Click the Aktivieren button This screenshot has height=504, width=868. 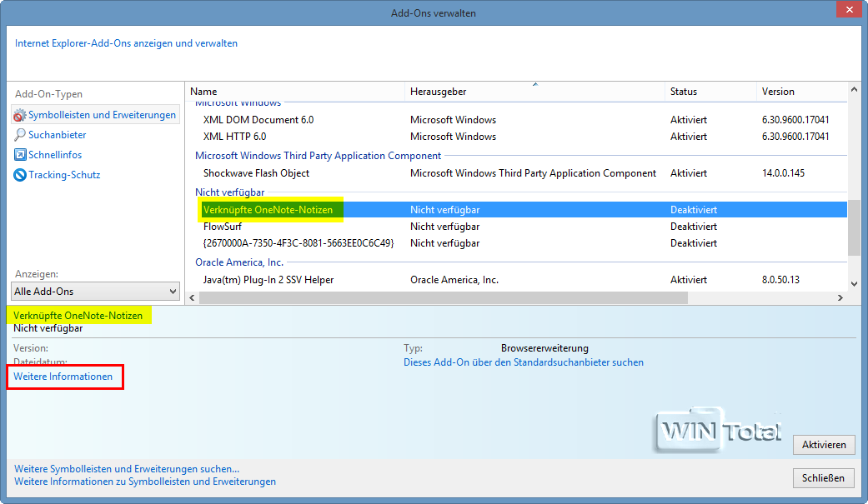pos(823,445)
